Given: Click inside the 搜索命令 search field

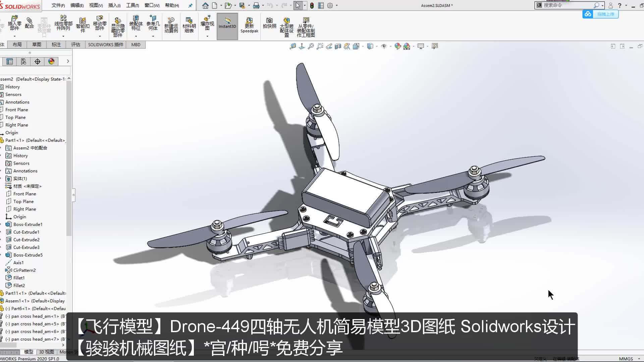Looking at the screenshot, I should point(567,5).
